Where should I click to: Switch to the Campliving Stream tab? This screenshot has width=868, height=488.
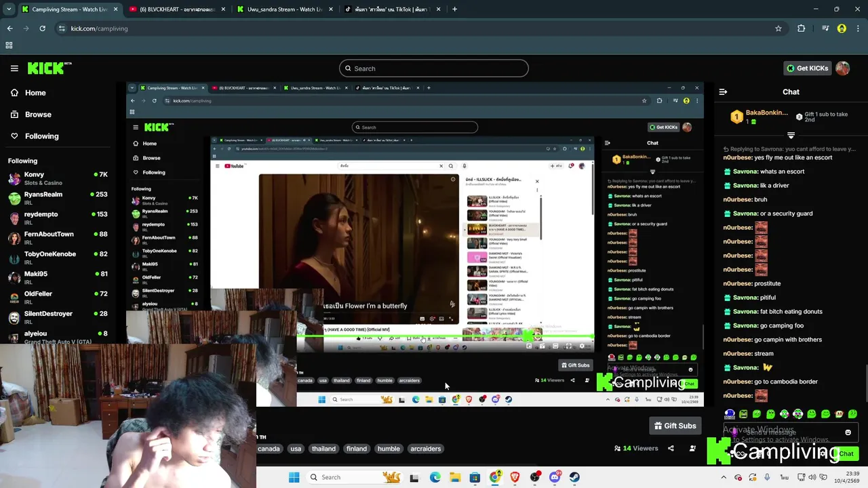pos(70,9)
